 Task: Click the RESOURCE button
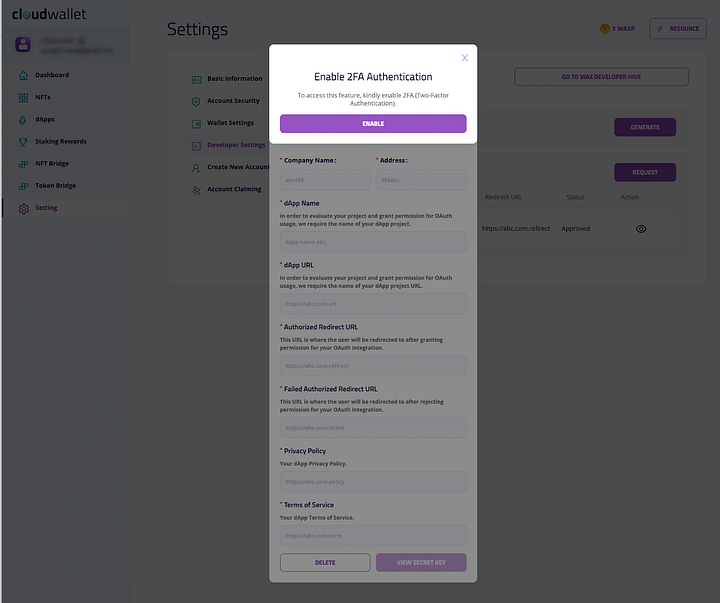(x=678, y=28)
